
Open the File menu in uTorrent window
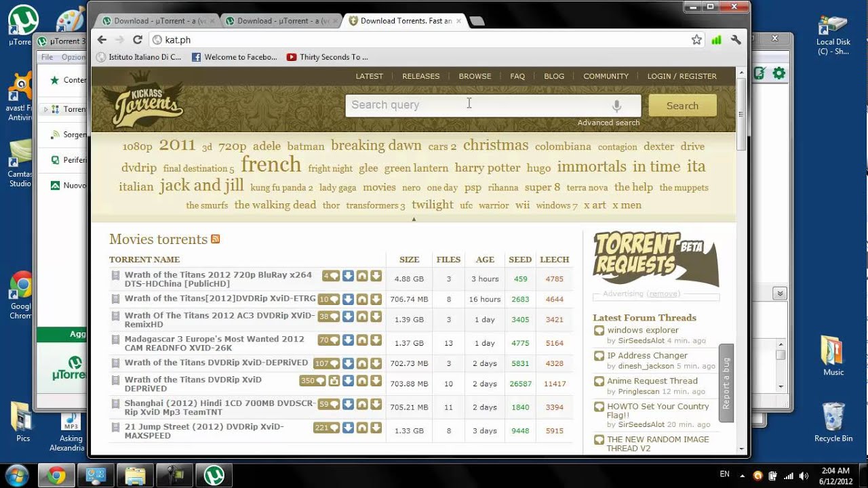(47, 57)
